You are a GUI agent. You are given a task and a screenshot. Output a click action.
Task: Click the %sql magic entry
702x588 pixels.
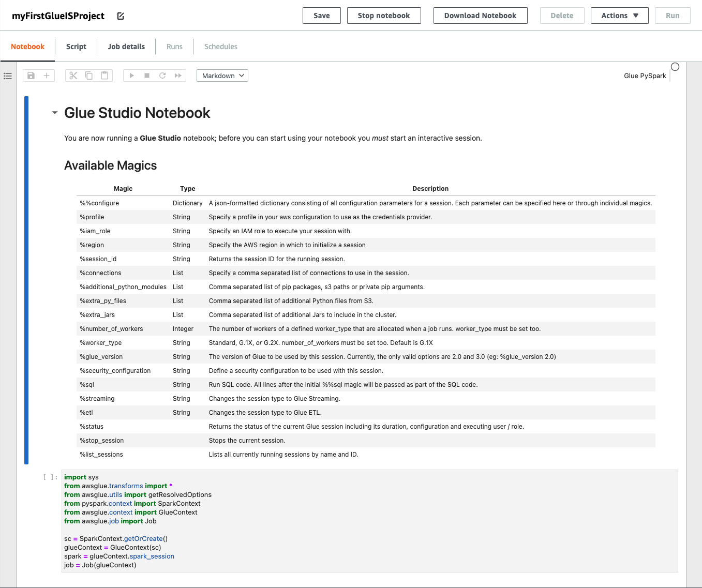pyautogui.click(x=87, y=385)
